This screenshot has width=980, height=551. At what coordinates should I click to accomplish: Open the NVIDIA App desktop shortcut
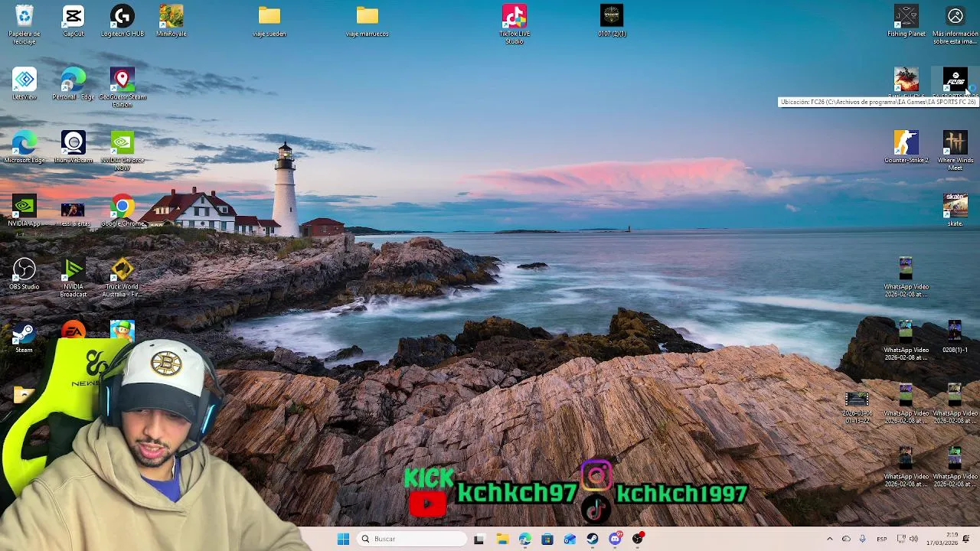click(x=24, y=210)
